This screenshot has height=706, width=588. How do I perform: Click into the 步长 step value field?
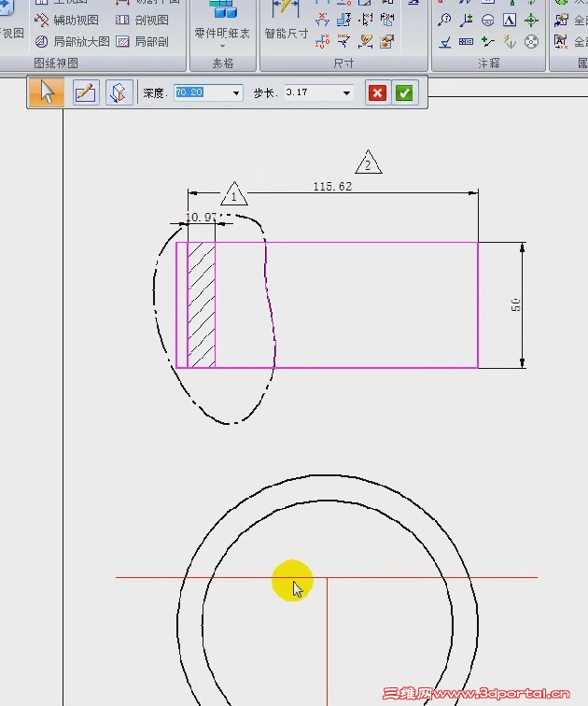[x=313, y=92]
